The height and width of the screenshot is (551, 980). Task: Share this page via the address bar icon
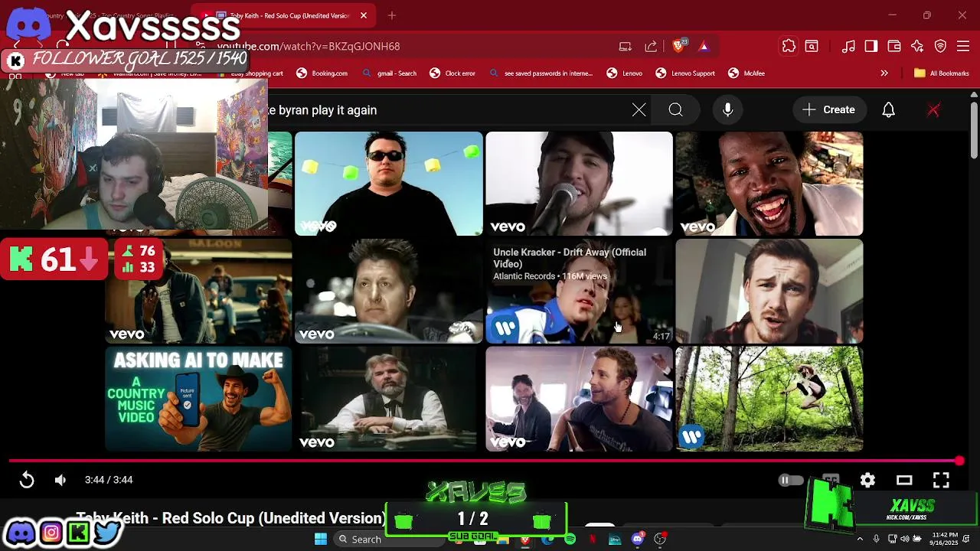(651, 46)
